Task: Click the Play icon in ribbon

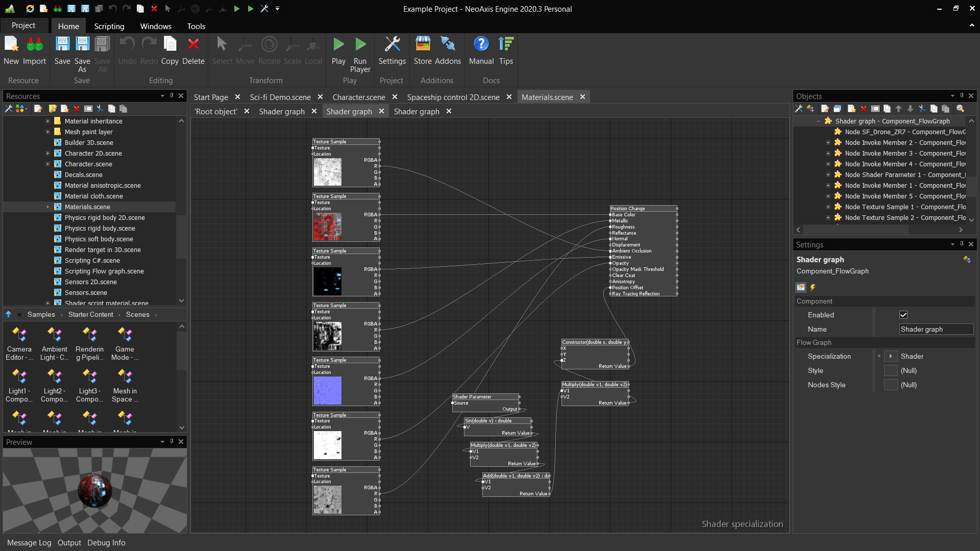Action: [x=338, y=45]
